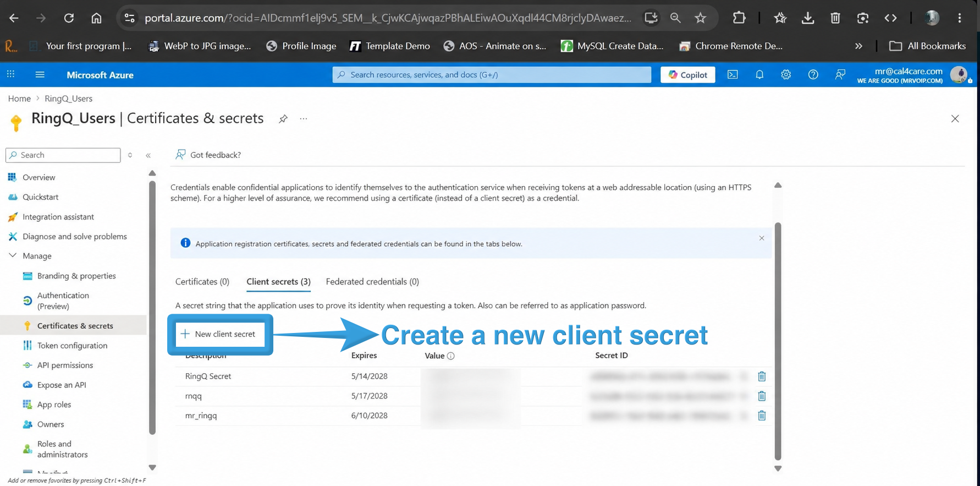This screenshot has width=980, height=486.
Task: Click the main content vertical scrollbar
Action: 778,341
